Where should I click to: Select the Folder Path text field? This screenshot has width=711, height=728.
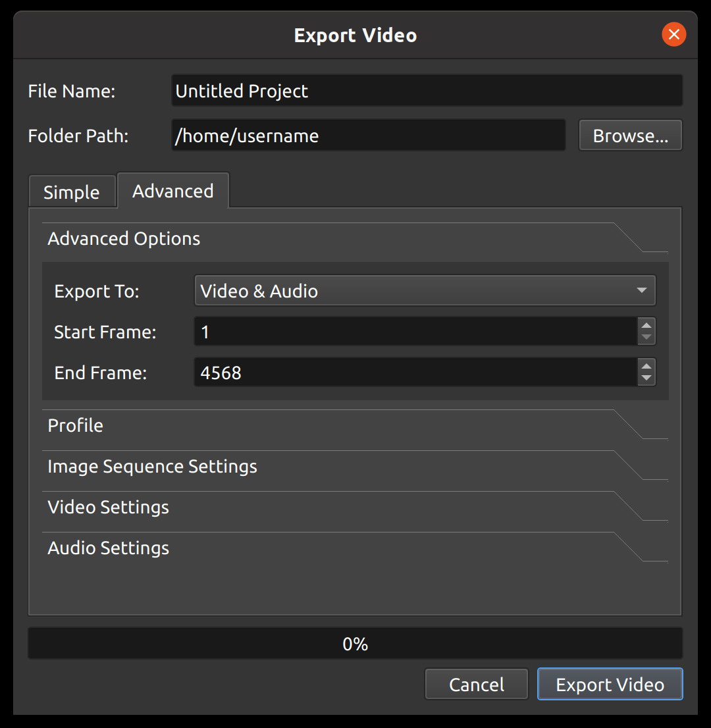[x=368, y=135]
